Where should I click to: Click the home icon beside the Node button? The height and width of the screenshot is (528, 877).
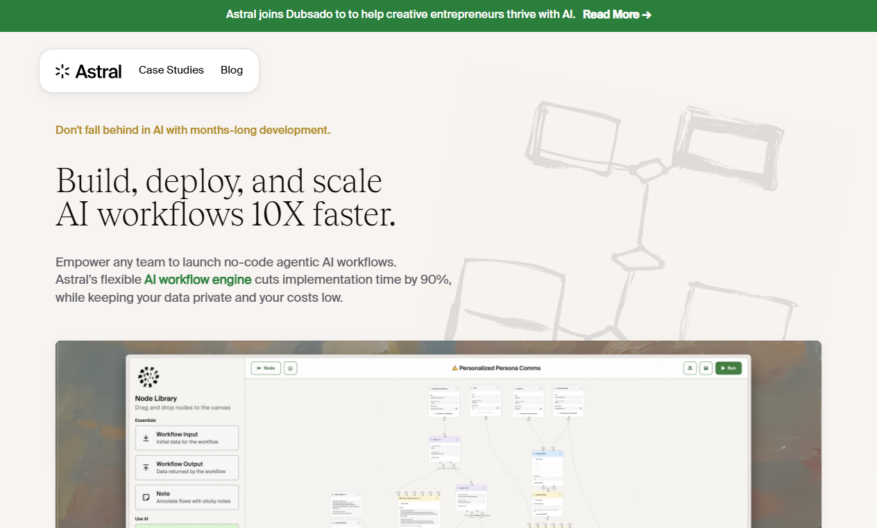click(290, 368)
